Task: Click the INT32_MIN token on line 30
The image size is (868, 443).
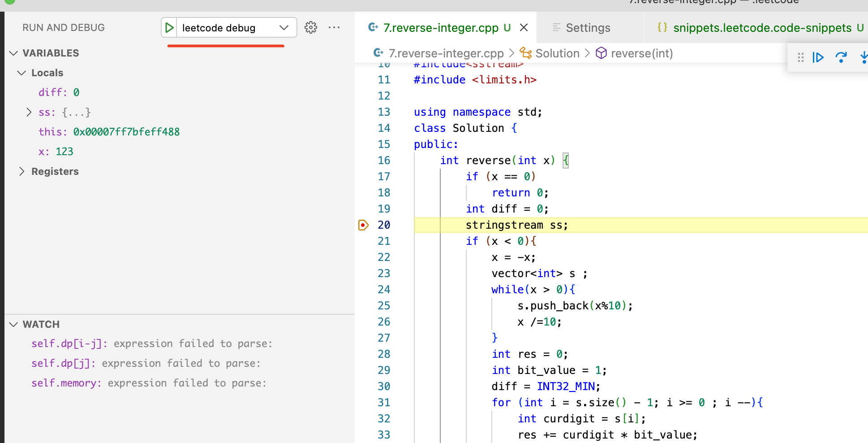Action: coord(566,387)
